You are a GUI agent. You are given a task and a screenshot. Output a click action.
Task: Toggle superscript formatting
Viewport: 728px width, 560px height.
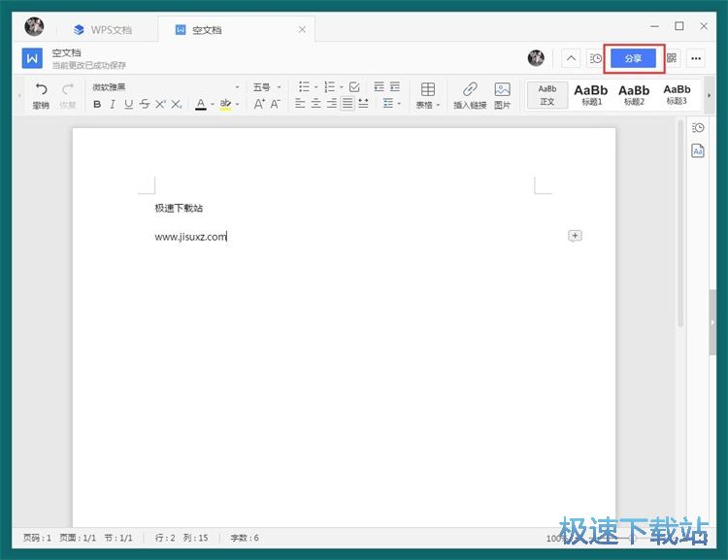tap(160, 104)
